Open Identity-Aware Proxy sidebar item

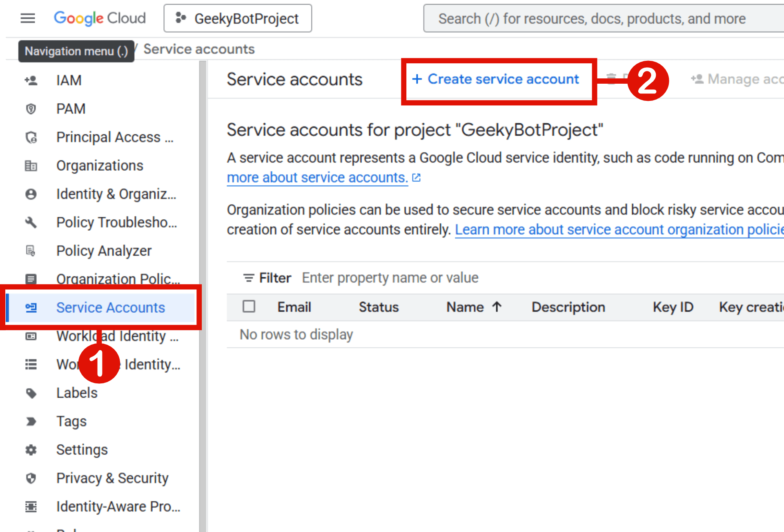(118, 506)
